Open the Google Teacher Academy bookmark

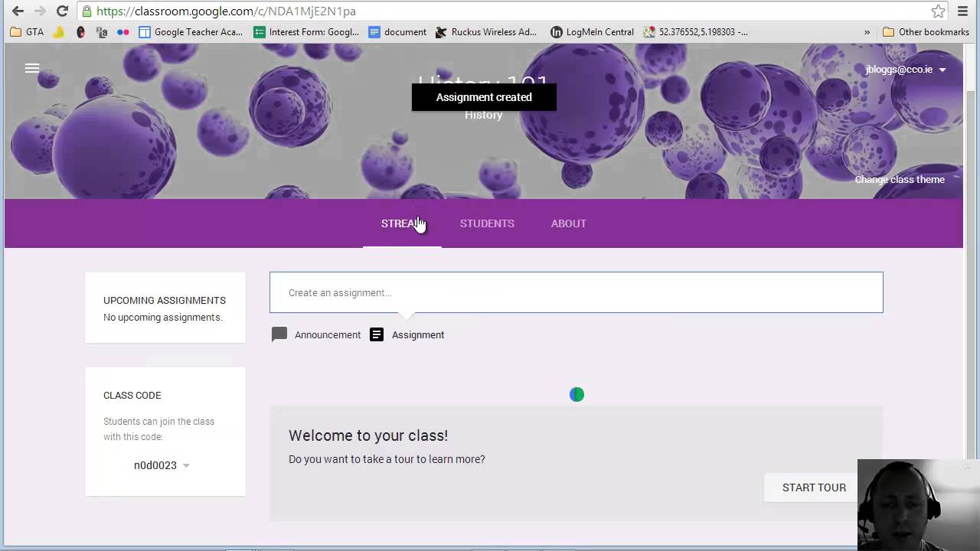click(191, 32)
